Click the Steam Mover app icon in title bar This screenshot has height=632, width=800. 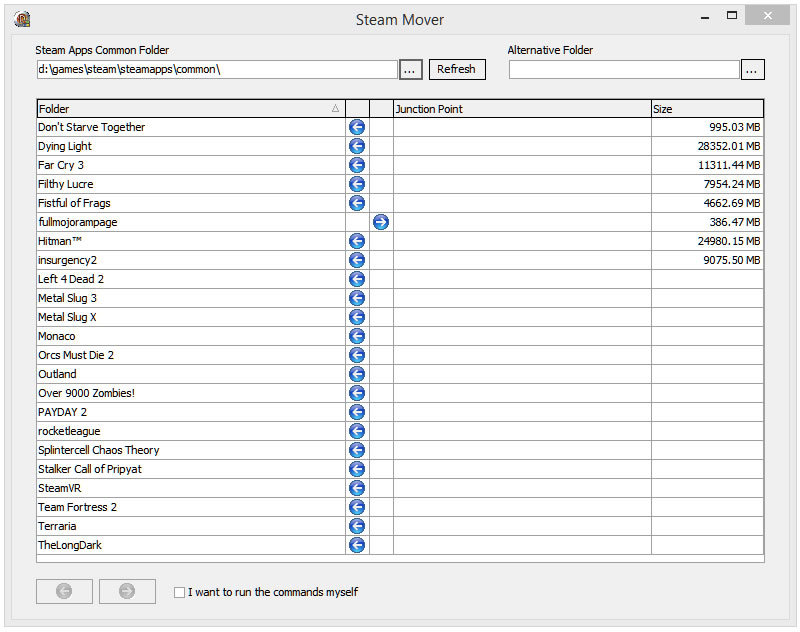(x=22, y=19)
